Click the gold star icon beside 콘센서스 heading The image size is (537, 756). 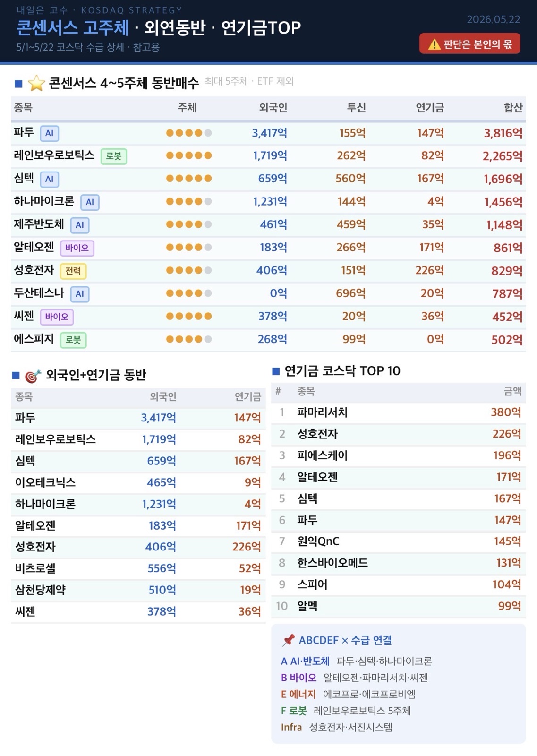pyautogui.click(x=36, y=83)
